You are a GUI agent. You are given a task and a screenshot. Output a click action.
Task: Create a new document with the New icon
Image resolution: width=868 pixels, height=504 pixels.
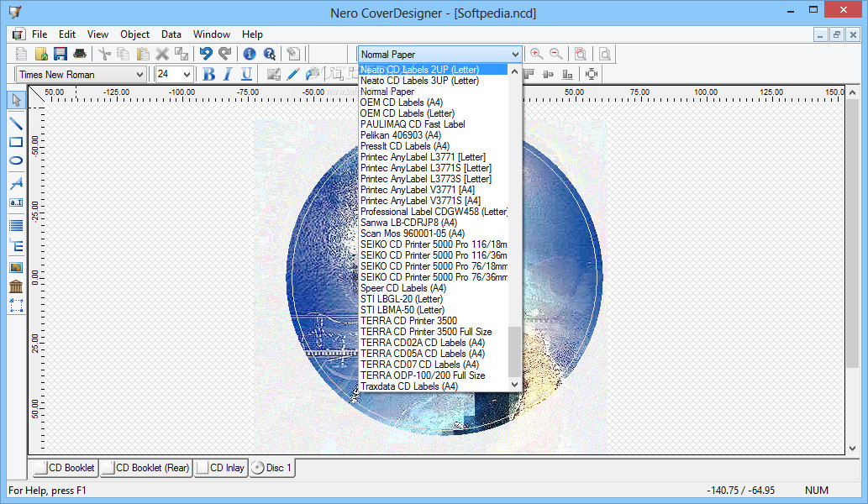(21, 54)
